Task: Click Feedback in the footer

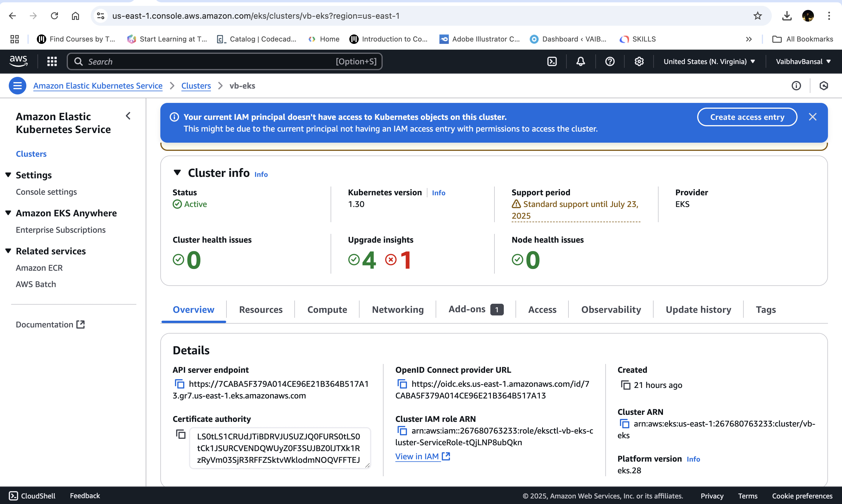Action: tap(85, 496)
